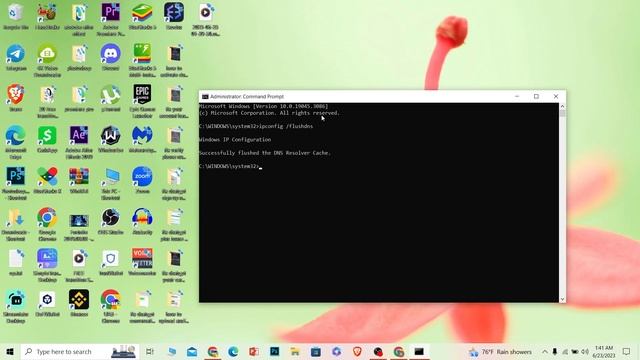The width and height of the screenshot is (640, 360).
Task: Open the clock and date flyout
Action: [604, 351]
